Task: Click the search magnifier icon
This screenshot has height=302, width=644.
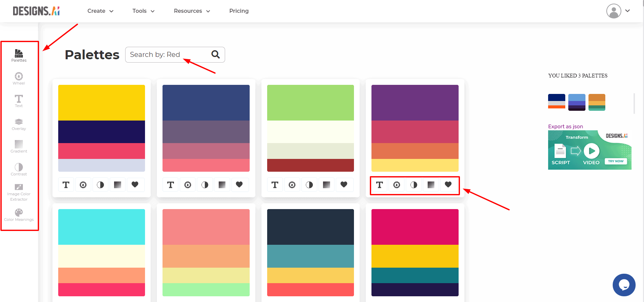Action: point(215,55)
